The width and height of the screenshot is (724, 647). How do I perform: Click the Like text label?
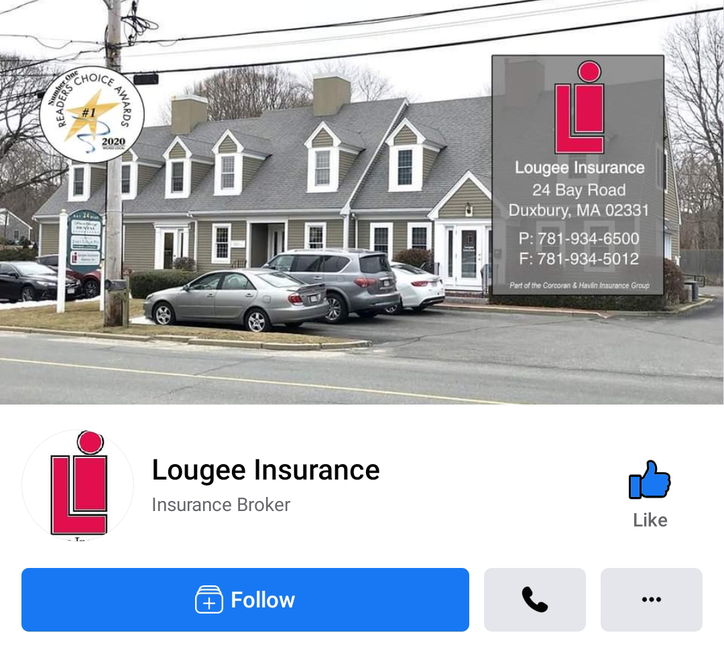[x=650, y=520]
